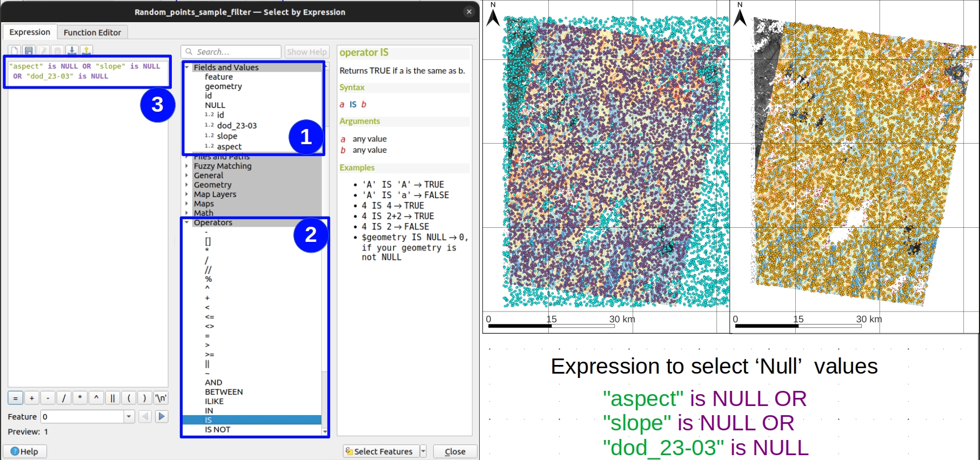Expand the Fuzzy Matching group
Viewport: 980px width, 460px height.
click(187, 166)
